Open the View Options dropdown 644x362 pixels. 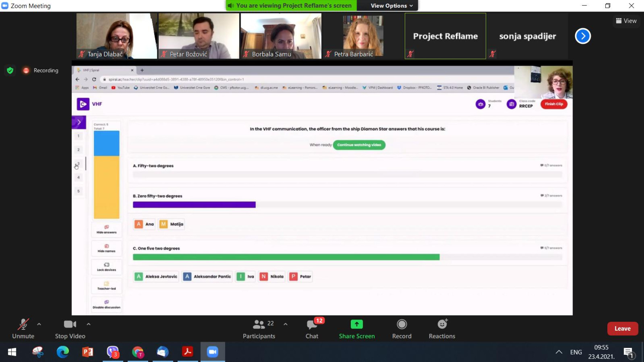coord(391,5)
